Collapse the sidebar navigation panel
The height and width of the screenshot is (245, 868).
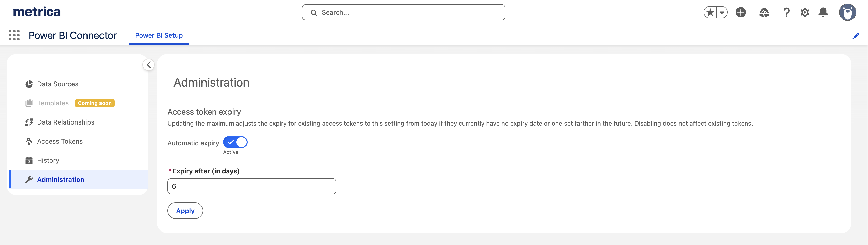[149, 65]
